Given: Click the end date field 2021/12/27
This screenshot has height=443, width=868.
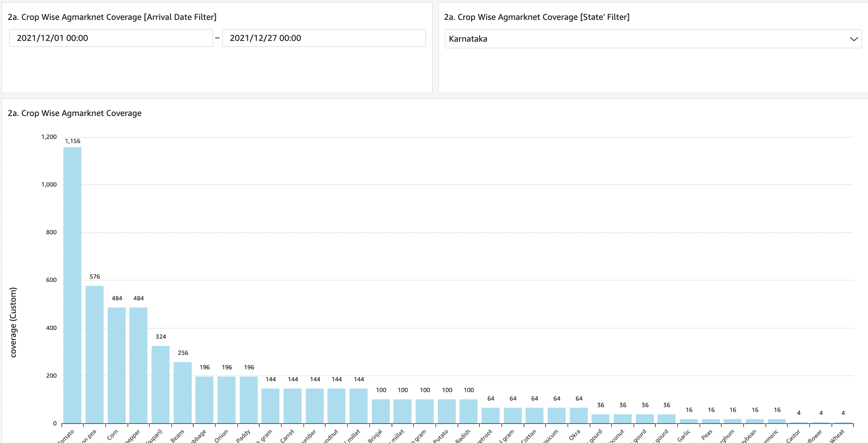Looking at the screenshot, I should (x=323, y=38).
